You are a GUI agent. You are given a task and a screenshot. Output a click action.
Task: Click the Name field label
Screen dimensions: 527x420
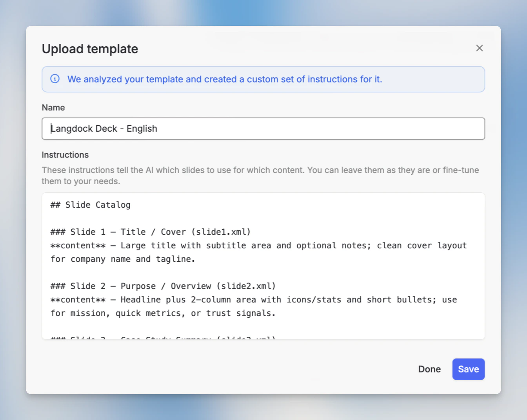coord(53,107)
